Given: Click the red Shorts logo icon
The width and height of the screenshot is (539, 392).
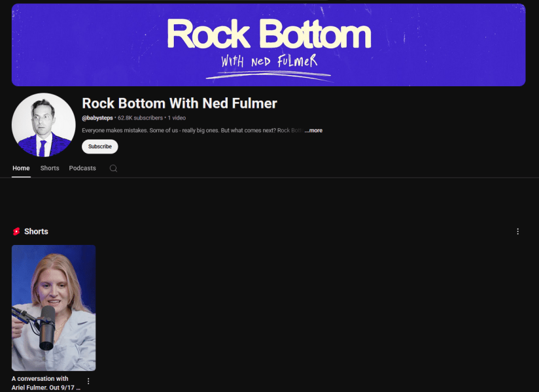Looking at the screenshot, I should (16, 231).
